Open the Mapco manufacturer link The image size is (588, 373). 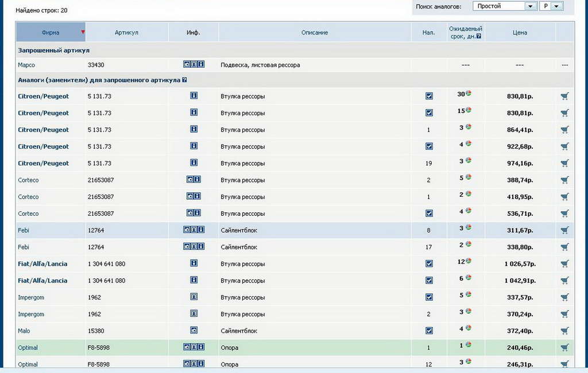click(26, 65)
